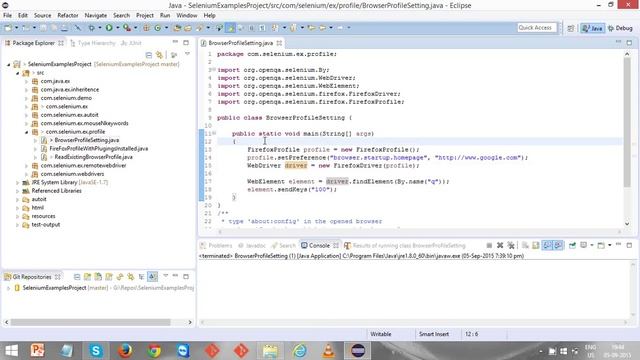
Task: Collapse the com.selenium.ex.profile package
Action: click(x=27, y=132)
